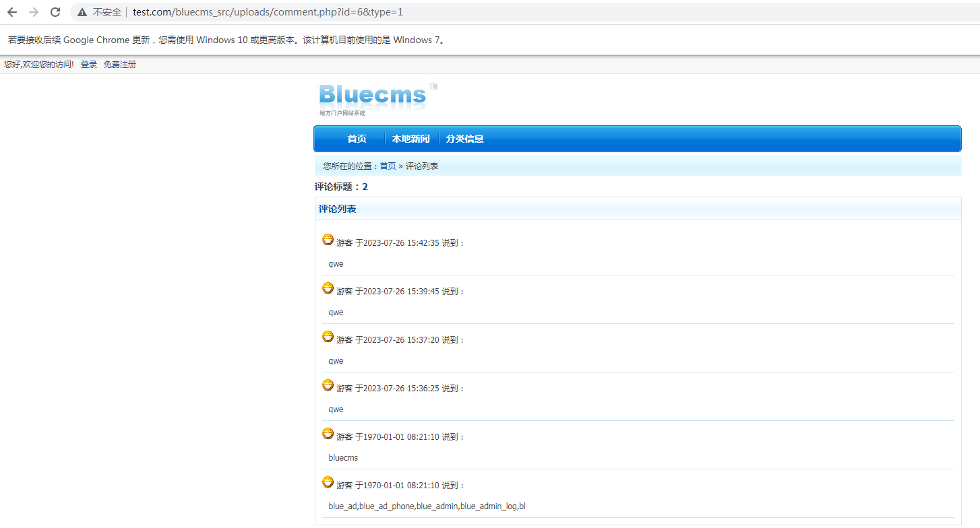Click the timestamp 2023-07-26 15:42:35
Viewport: 980px width, 528px height.
401,243
